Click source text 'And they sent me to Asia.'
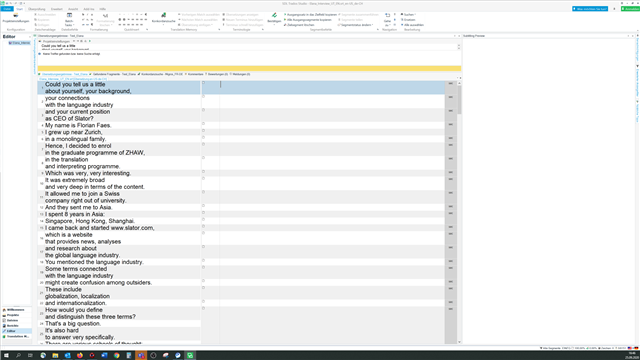This screenshot has height=360, width=640. (x=78, y=207)
